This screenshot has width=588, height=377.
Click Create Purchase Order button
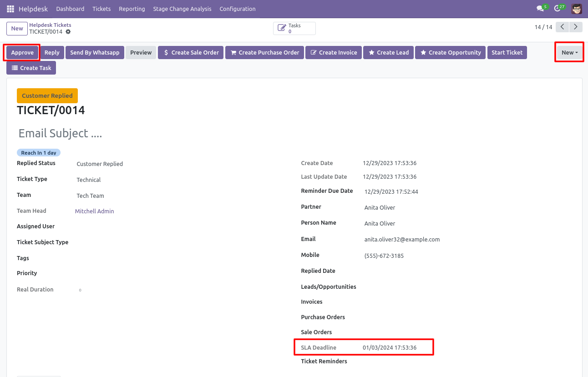pos(265,53)
